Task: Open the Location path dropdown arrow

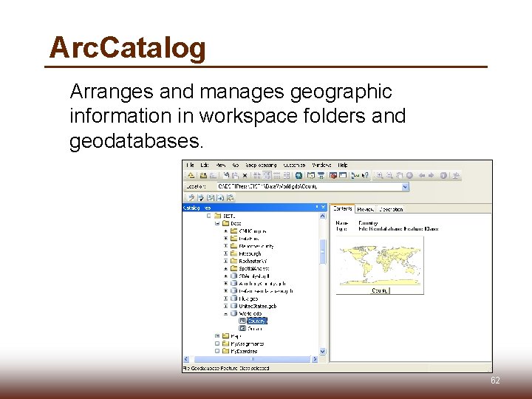Action: (405, 187)
